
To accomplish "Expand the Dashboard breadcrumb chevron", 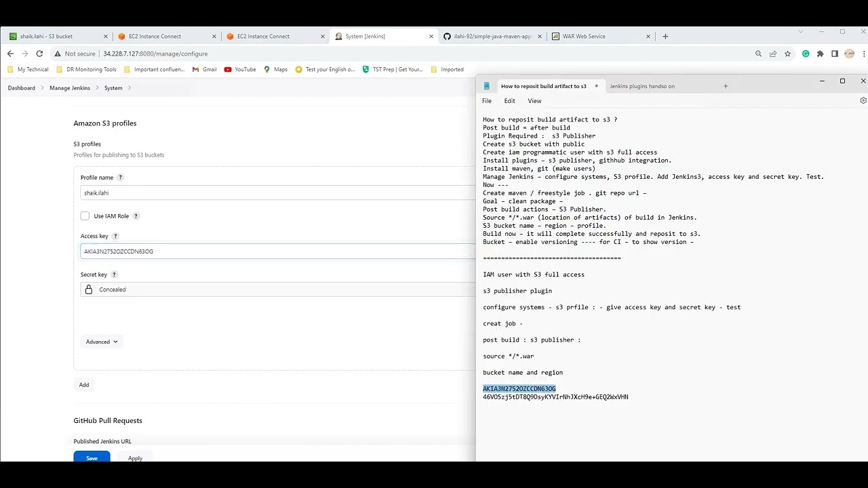I will tap(42, 88).
